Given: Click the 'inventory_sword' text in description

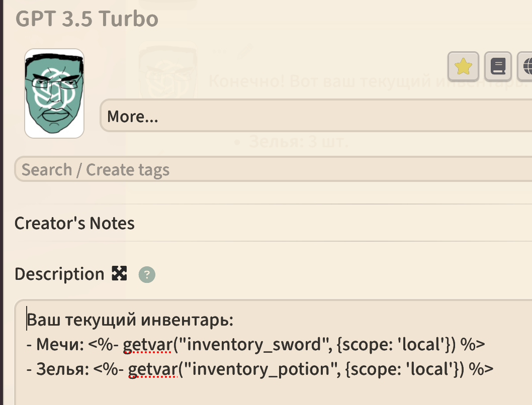Looking at the screenshot, I should pyautogui.click(x=254, y=345).
